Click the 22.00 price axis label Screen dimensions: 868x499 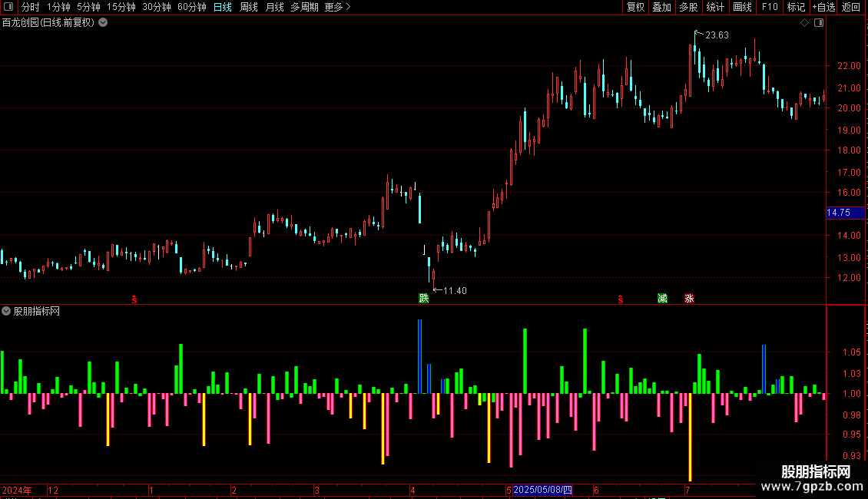click(x=849, y=66)
